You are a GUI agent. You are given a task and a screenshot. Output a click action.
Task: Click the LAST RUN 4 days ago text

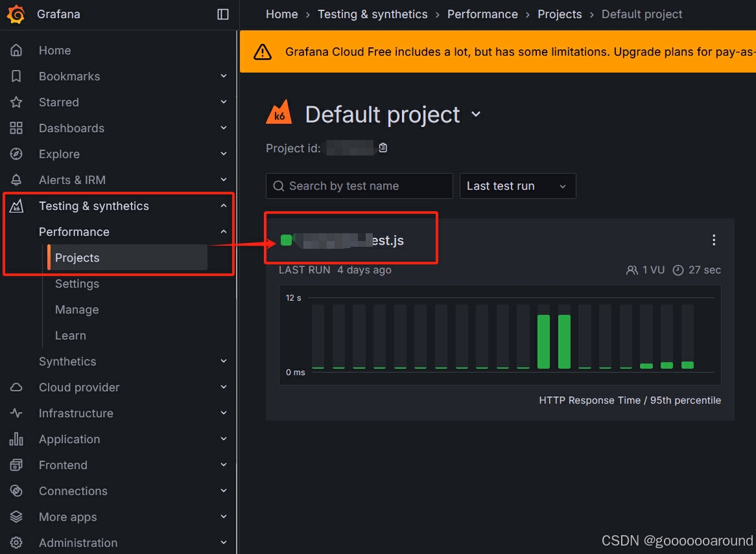[x=335, y=270]
